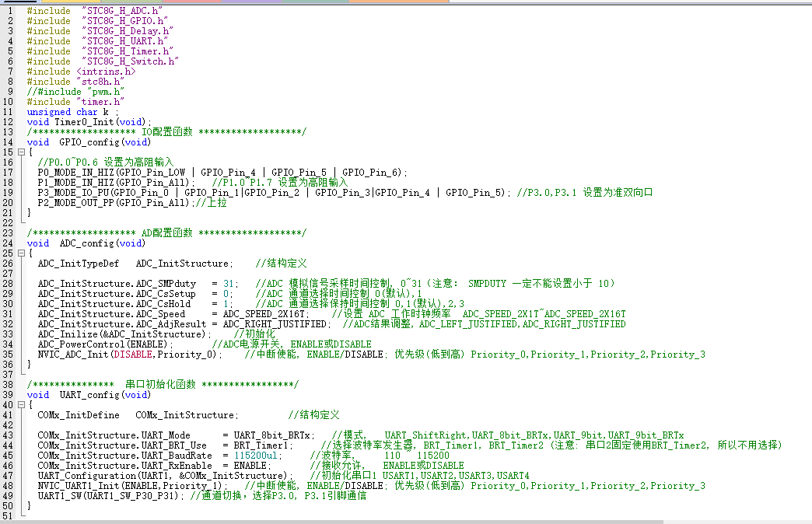The width and height of the screenshot is (812, 524).
Task: Click the commented-out "pwm.h" include line
Action: (x=75, y=92)
